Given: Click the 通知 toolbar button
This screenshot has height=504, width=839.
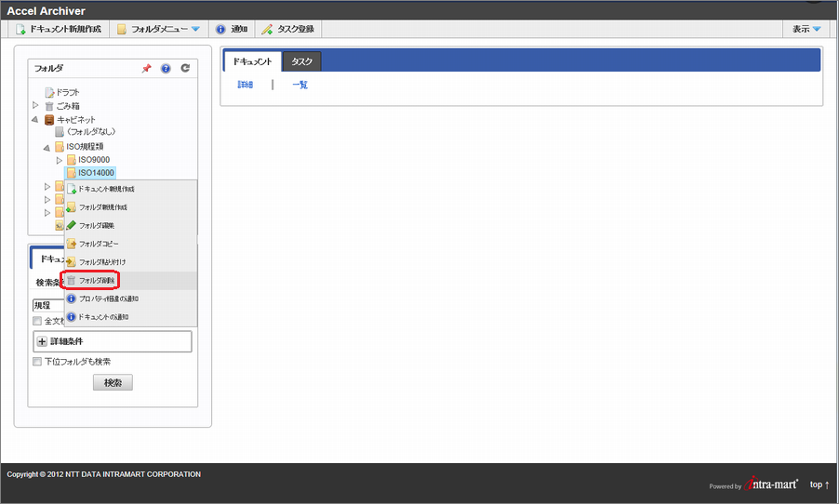Looking at the screenshot, I should [x=232, y=29].
